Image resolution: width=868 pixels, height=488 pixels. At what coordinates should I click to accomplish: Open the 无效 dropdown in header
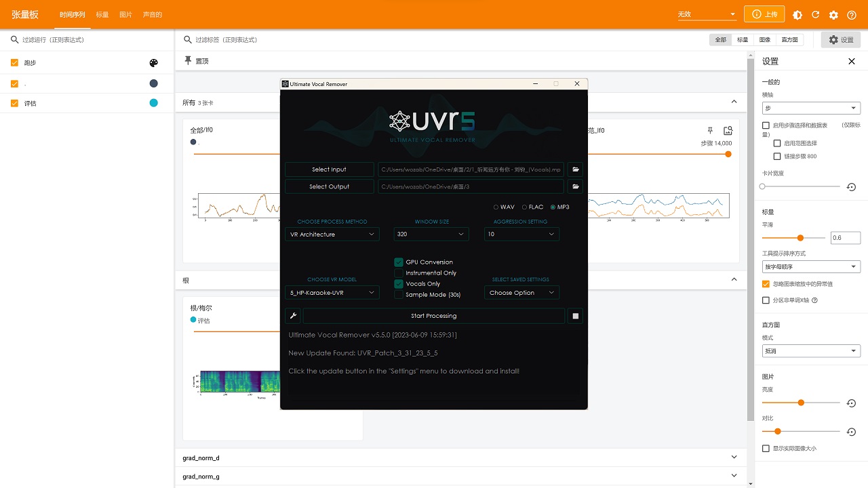pyautogui.click(x=707, y=14)
